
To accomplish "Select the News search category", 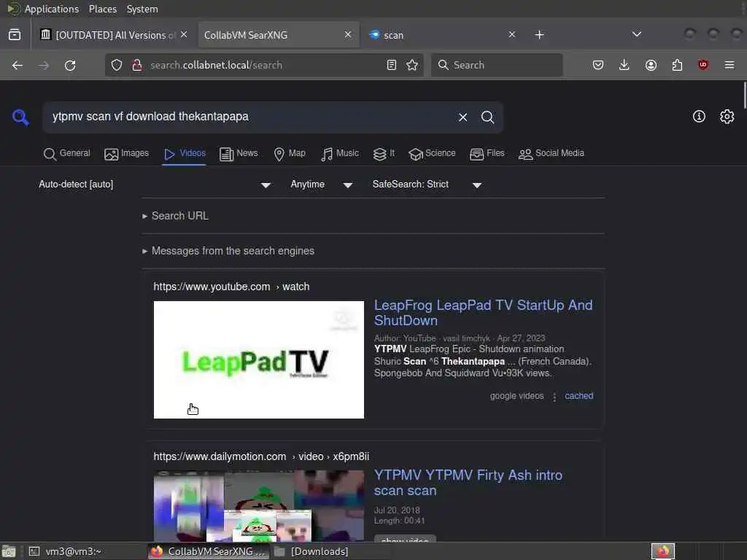I will pos(239,153).
